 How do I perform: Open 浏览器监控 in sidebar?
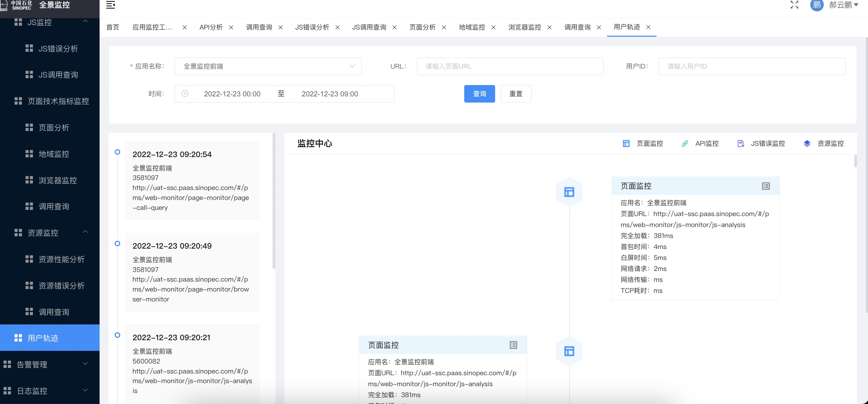tap(50, 180)
